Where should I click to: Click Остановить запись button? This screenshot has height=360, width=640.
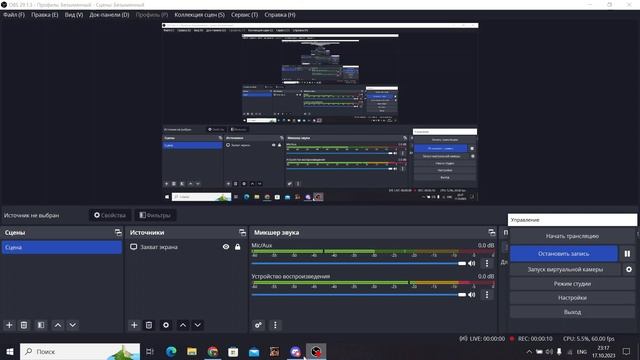(x=564, y=253)
